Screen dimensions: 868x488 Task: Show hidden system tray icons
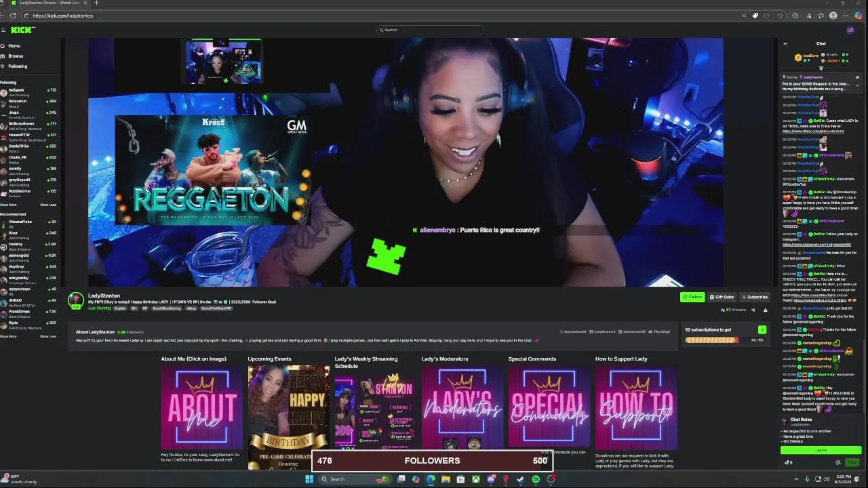[x=797, y=479]
